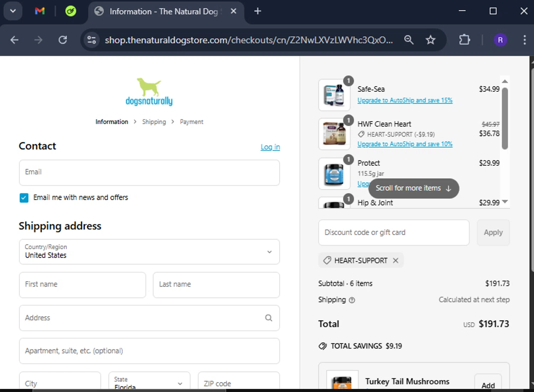534x392 pixels.
Task: Click Safe-Sea Upgrade to AutoShip save 15% link
Action: (x=405, y=100)
